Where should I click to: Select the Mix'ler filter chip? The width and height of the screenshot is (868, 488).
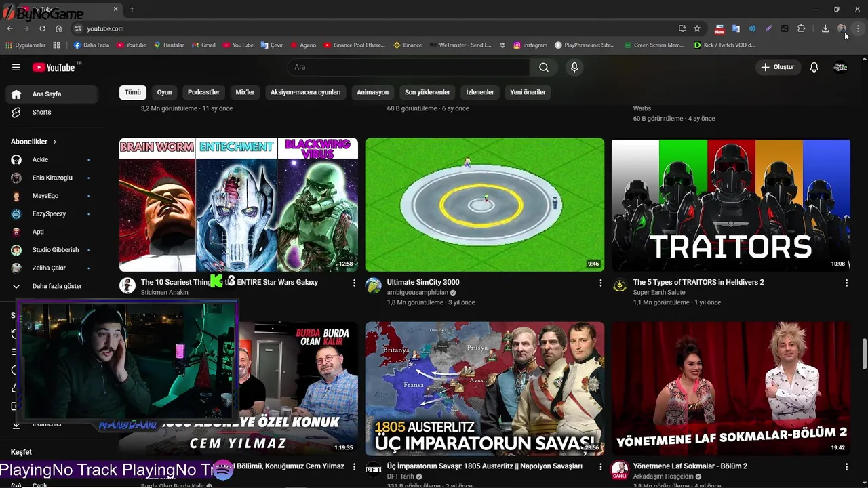(x=245, y=92)
